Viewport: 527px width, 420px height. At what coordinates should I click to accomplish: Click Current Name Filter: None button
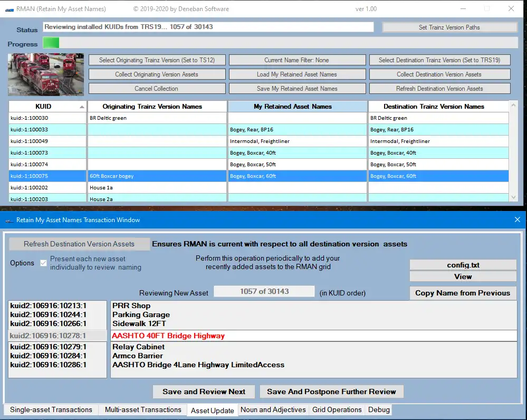297,60
